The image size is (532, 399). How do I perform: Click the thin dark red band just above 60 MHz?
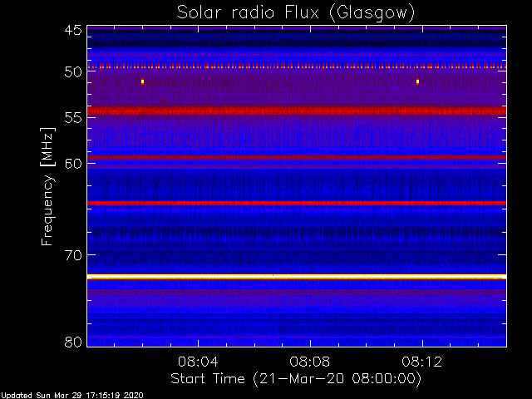[297, 157]
